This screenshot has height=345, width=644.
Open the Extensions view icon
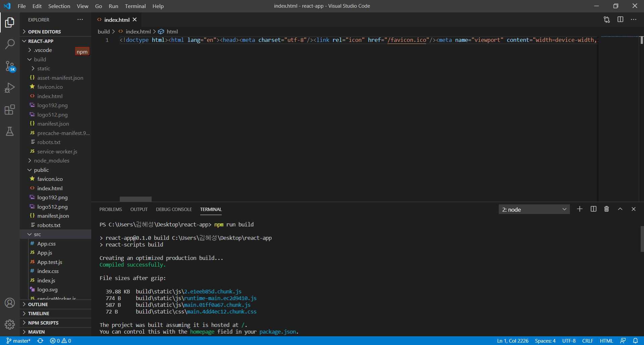click(x=10, y=110)
